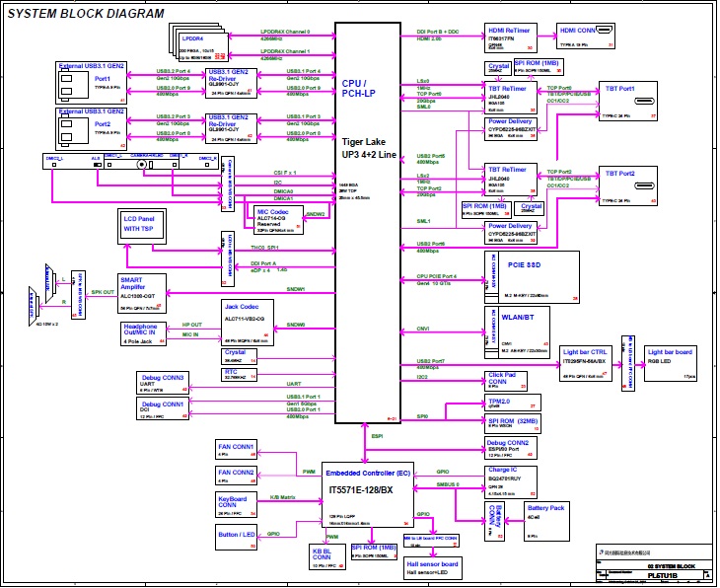The height and width of the screenshot is (588, 720).
Task: Click the USB-C port symbol in TBT Port1
Action: click(x=644, y=101)
